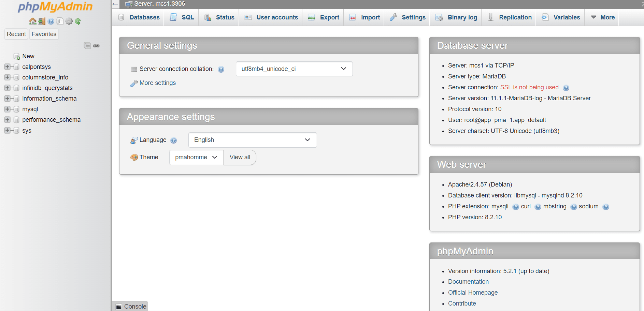Open the User accounts tab

tap(271, 17)
